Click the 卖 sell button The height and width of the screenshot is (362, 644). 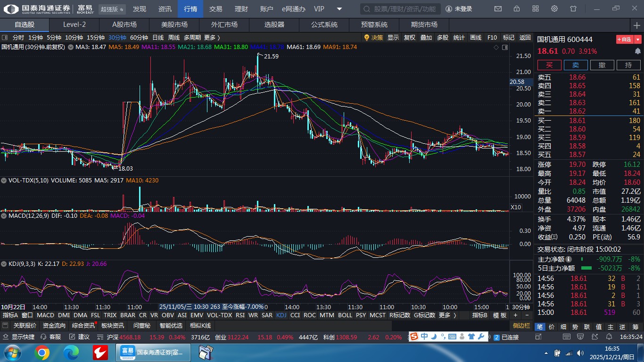tap(576, 66)
